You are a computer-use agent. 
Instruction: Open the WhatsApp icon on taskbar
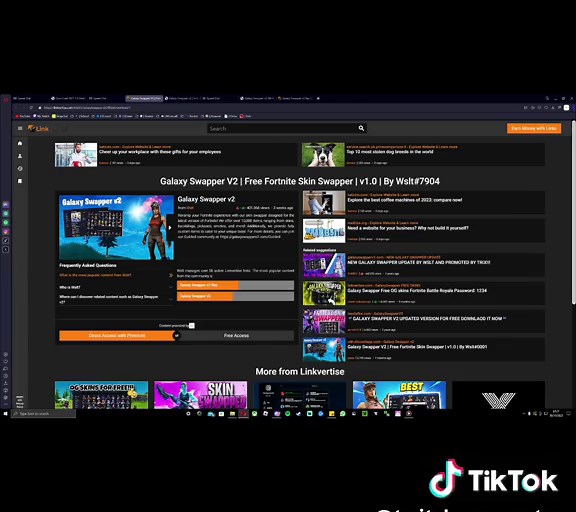point(342,414)
